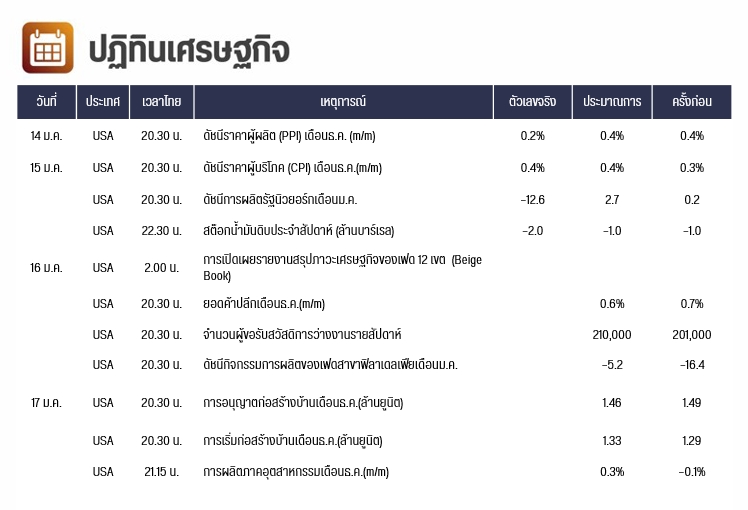Image resolution: width=748 pixels, height=510 pixels.
Task: Select the PPI event on 14 ม.ค.
Action: point(289,136)
